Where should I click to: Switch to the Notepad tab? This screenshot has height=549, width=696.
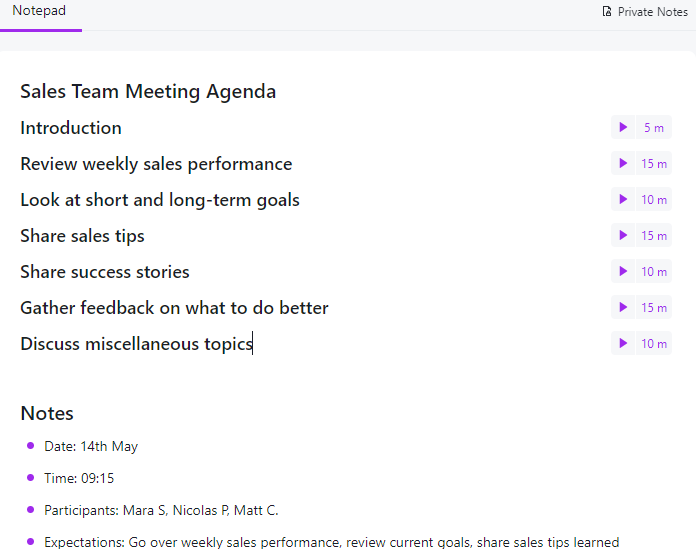(40, 11)
